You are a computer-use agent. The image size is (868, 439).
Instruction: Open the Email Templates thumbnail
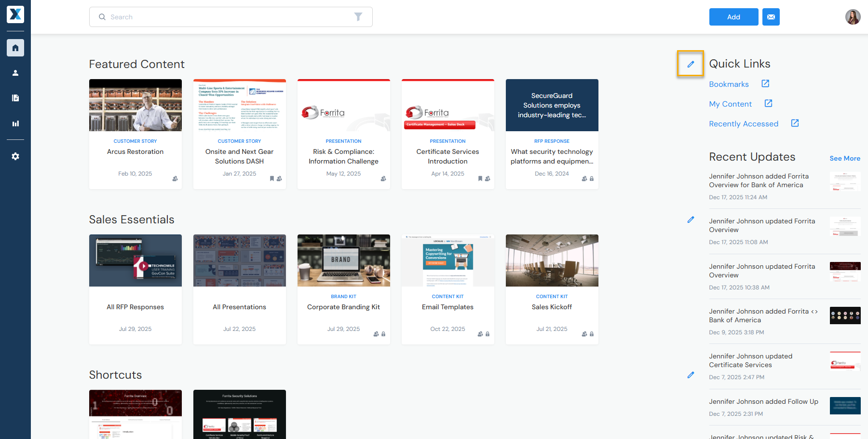pyautogui.click(x=448, y=261)
